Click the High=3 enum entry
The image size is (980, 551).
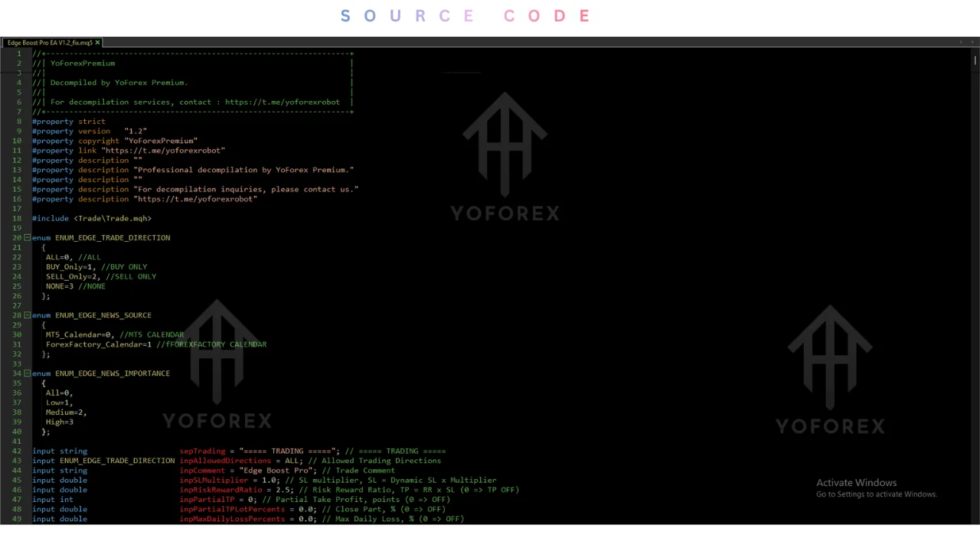pyautogui.click(x=60, y=422)
